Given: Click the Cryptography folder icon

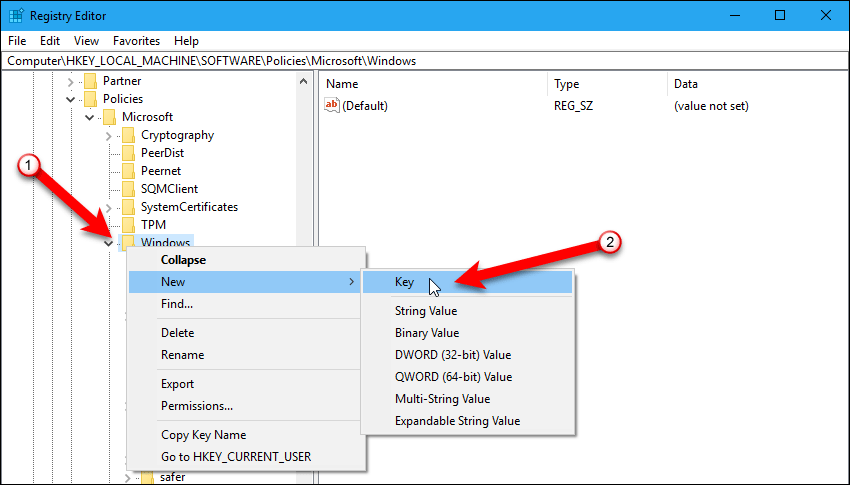Looking at the screenshot, I should 127,135.
